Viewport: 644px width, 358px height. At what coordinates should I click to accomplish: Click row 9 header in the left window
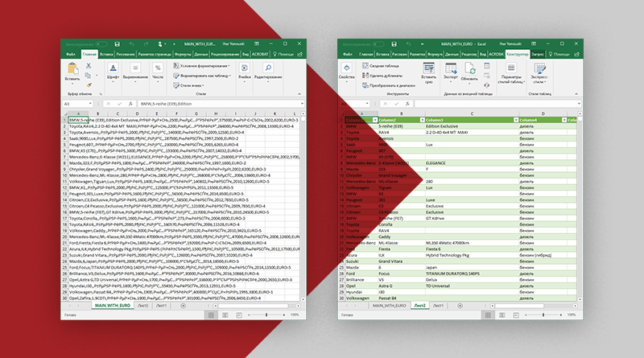pos(64,169)
